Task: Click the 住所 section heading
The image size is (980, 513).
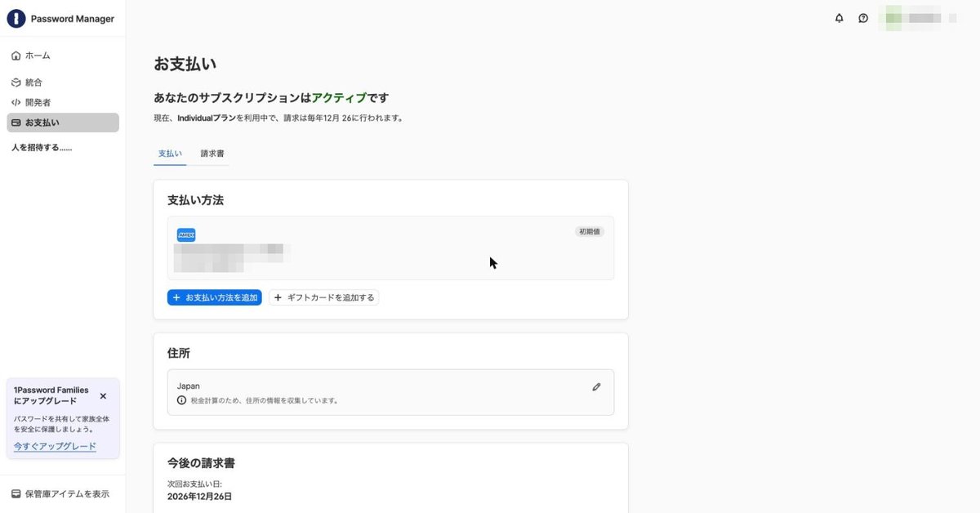Action: (x=179, y=353)
